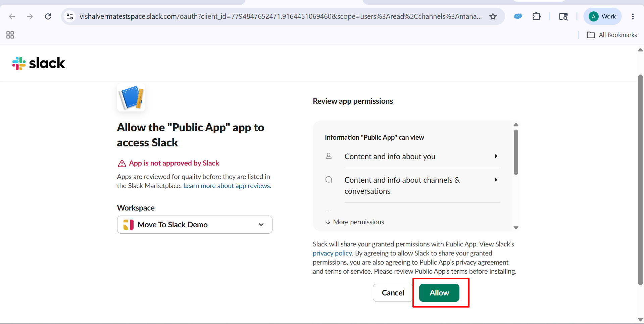Open the Workspace dropdown Move To Slack Demo
Viewport: 644px width, 324px height.
click(195, 225)
